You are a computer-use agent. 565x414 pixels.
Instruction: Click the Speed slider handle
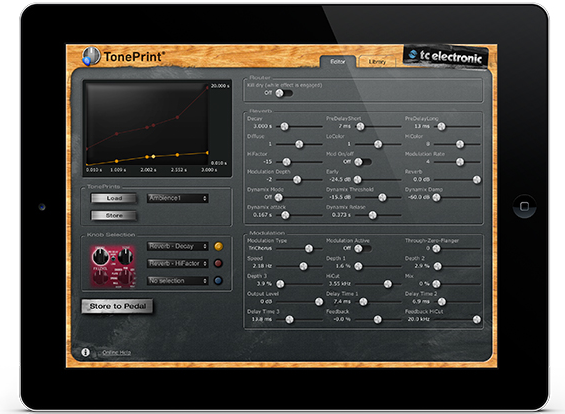tap(303, 266)
